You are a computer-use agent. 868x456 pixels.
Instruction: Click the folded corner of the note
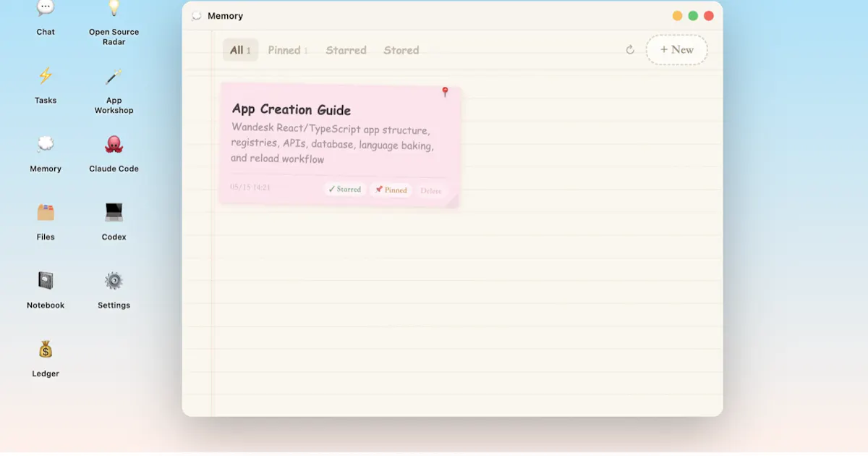coord(452,200)
